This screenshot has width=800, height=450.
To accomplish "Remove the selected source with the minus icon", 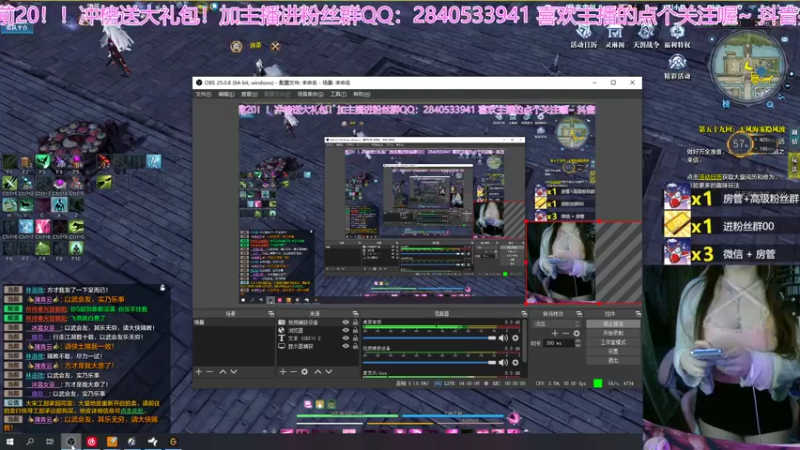I will coord(293,372).
